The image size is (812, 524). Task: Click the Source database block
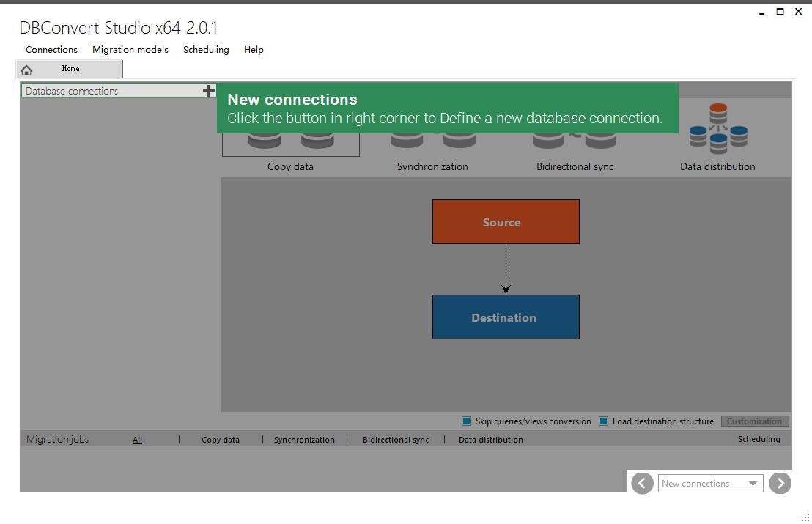(505, 221)
